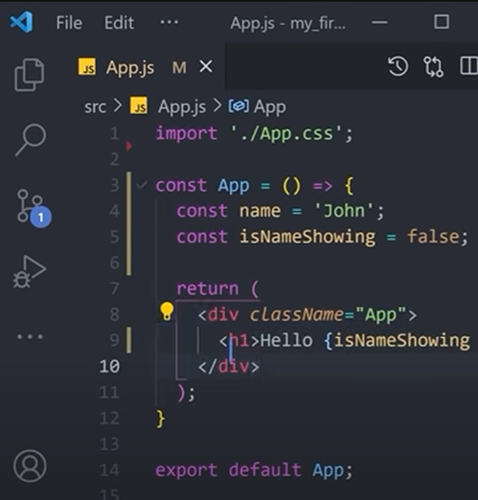Collapse the App function at line 3
This screenshot has width=478, height=500.
(x=142, y=184)
